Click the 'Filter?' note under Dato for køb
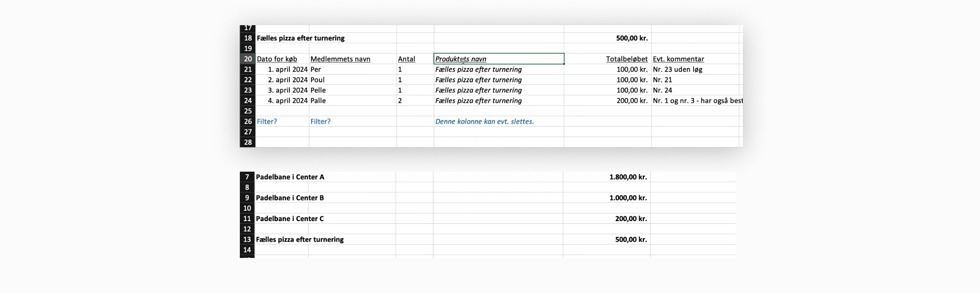 point(267,121)
